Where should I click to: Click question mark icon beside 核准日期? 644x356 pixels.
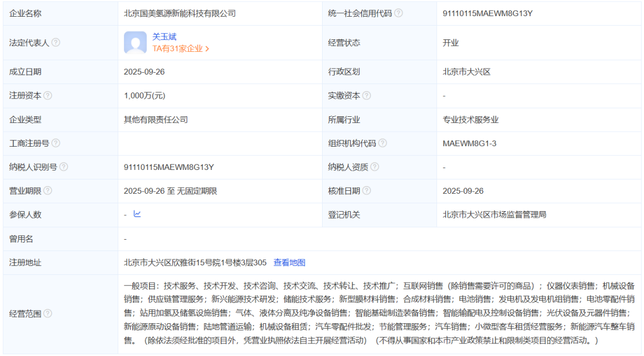(367, 191)
